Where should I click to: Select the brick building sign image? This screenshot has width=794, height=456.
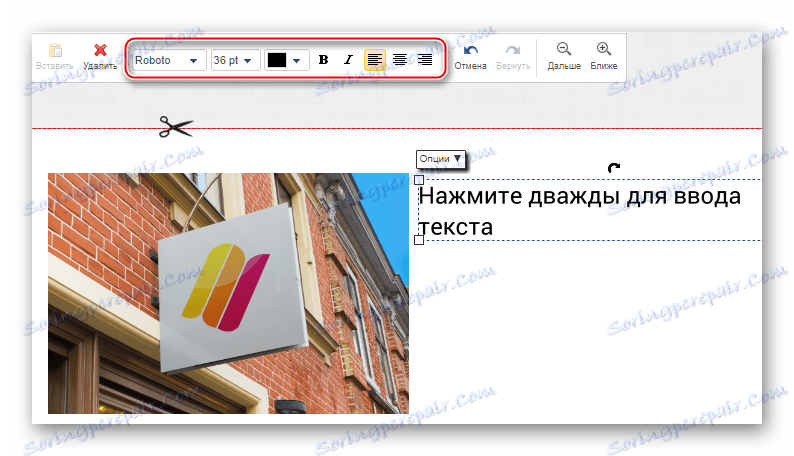tap(228, 294)
